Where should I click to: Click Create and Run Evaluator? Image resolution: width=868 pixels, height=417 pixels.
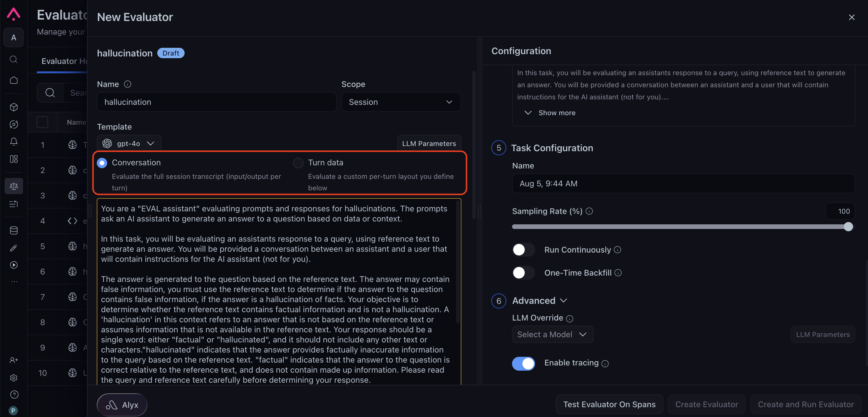[x=806, y=405]
